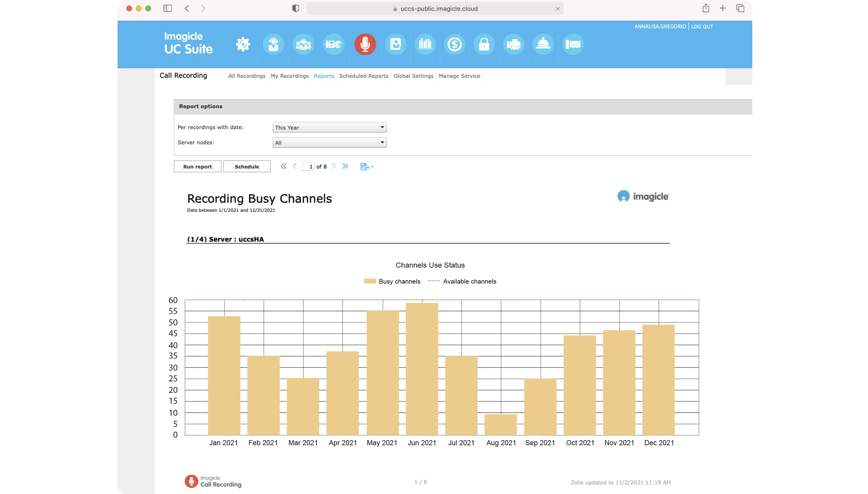Image resolution: width=868 pixels, height=494 pixels.
Task: Click the padlock icon in the header
Action: (484, 45)
